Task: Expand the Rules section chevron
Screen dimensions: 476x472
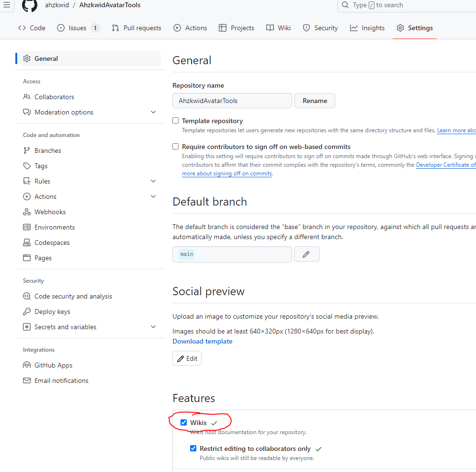Action: 153,181
